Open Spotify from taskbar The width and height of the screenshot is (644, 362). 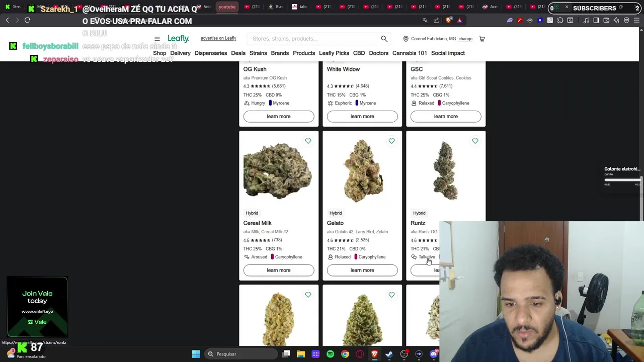[x=330, y=354]
